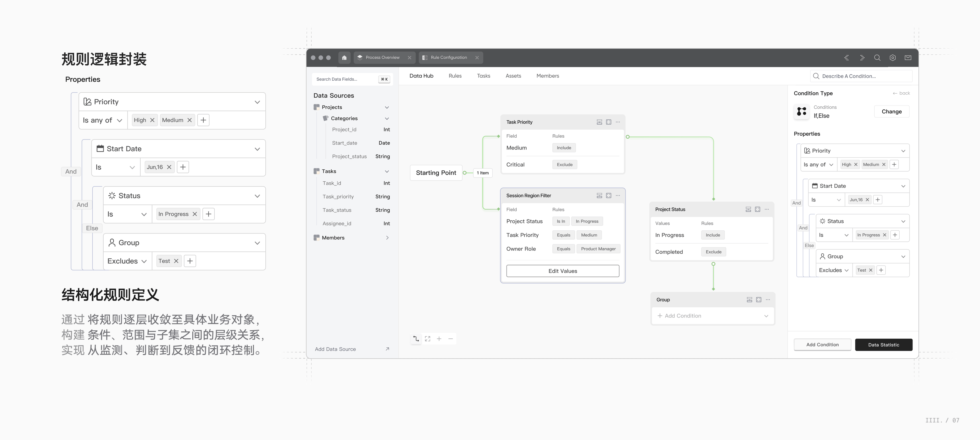The height and width of the screenshot is (440, 980).
Task: Open more options on Session Region Filter card
Action: 618,195
